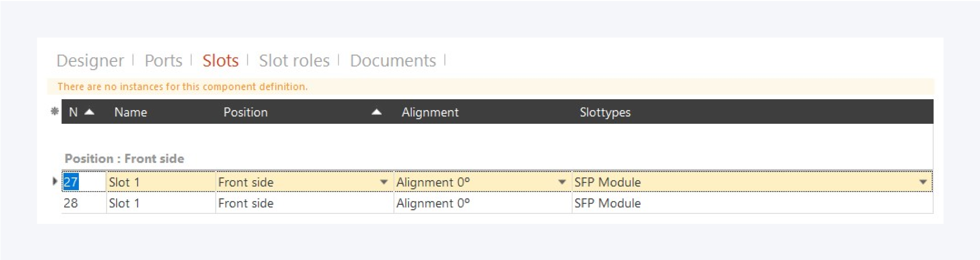Open the Ports tab
The width and height of the screenshot is (980, 260).
[x=163, y=61]
